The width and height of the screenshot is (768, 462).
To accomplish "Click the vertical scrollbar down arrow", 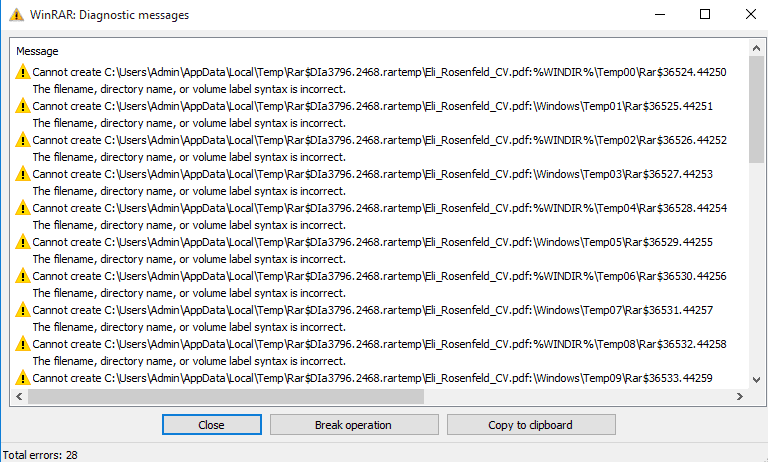I will point(756,380).
